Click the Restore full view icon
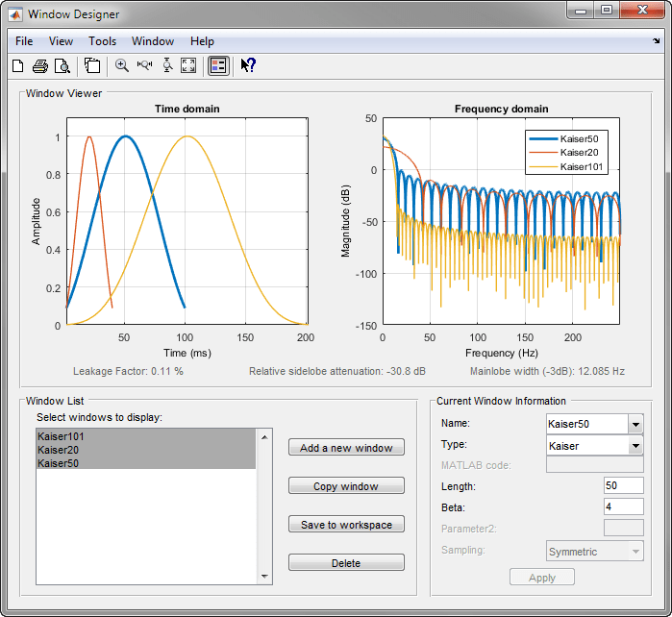Viewport: 672px width, 617px height. tap(188, 65)
